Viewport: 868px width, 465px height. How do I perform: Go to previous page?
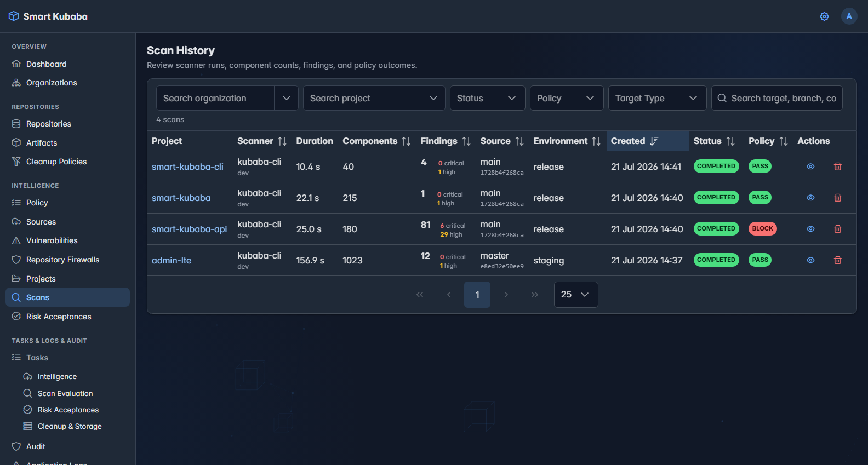click(x=449, y=295)
